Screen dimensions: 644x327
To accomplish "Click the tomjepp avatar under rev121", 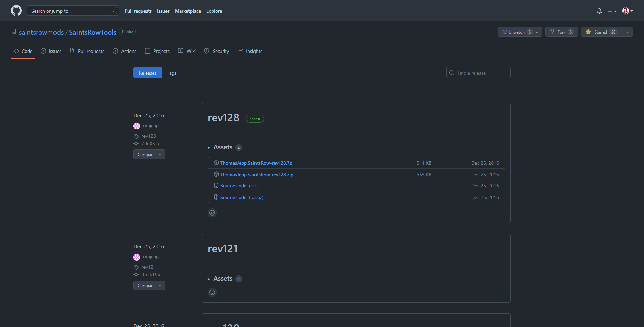I will pyautogui.click(x=137, y=257).
